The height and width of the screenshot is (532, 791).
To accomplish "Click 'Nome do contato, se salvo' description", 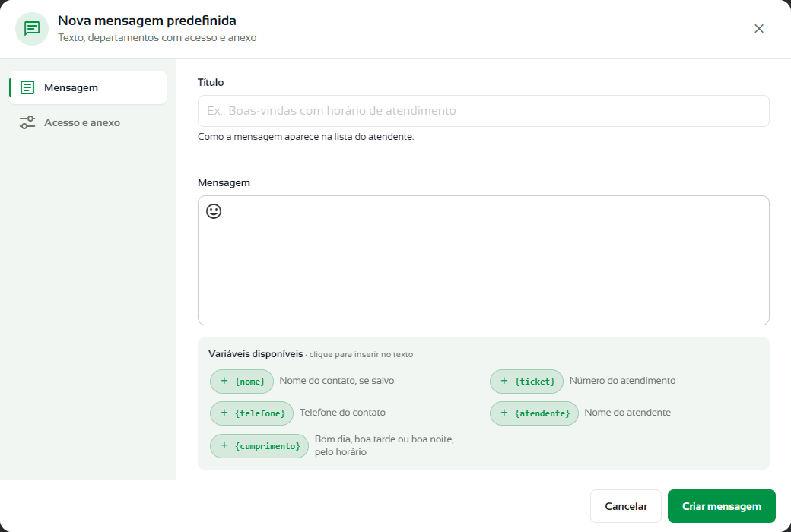I will click(336, 381).
